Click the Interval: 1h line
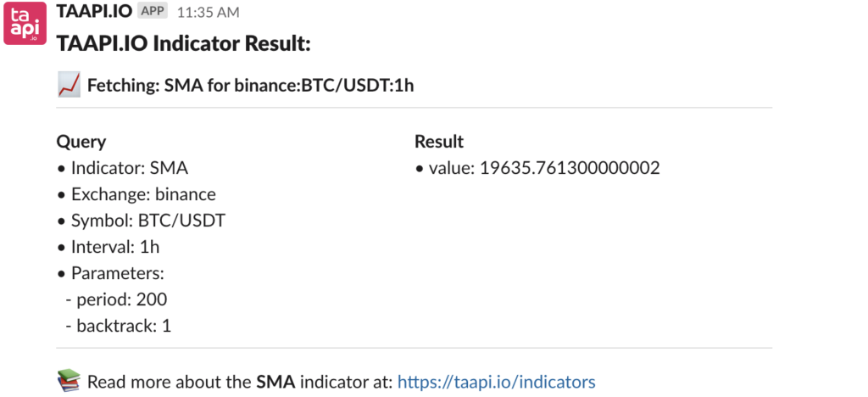The image size is (868, 397). [x=108, y=247]
